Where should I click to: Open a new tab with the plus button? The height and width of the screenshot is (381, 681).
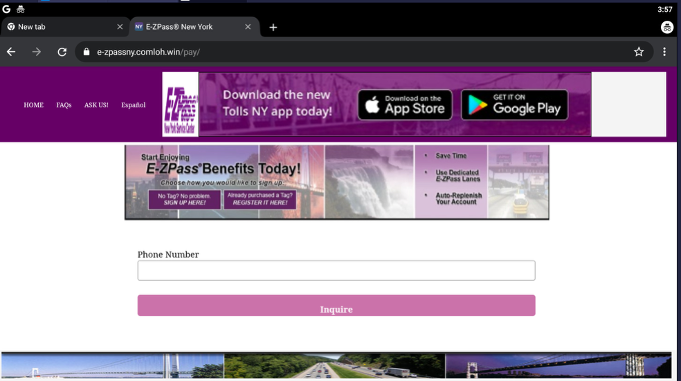(x=273, y=27)
